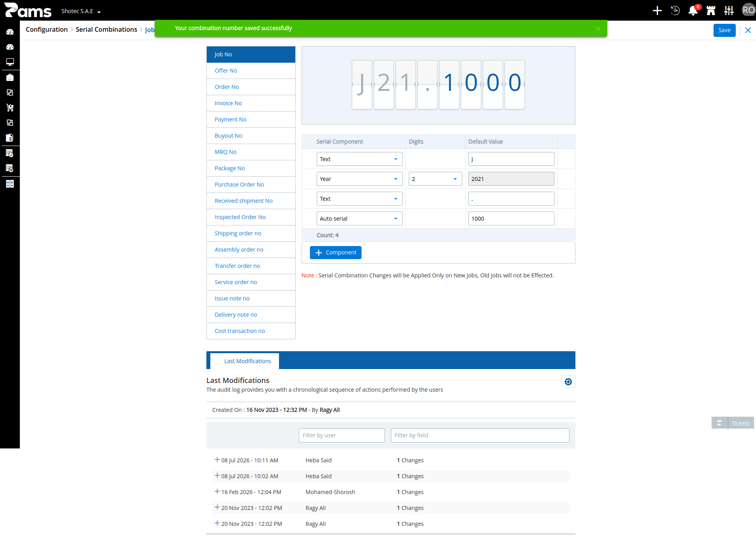
Task: Open the briefcase icon in sidebar
Action: (10, 77)
